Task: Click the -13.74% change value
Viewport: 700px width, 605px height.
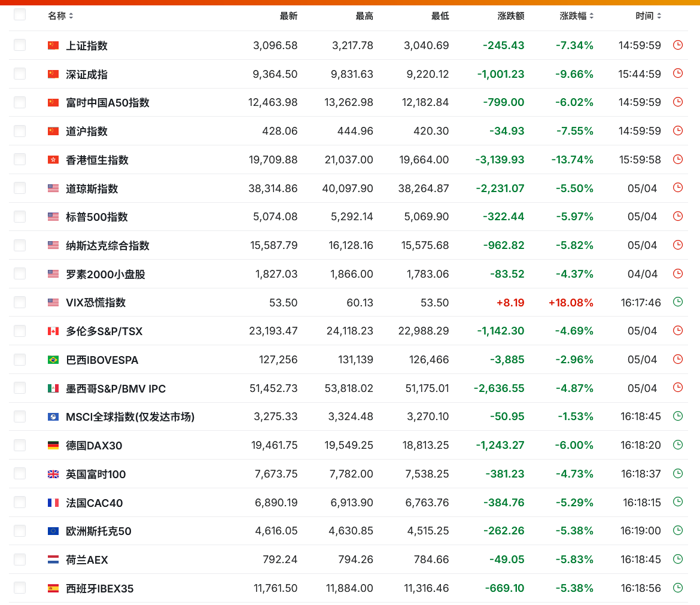Action: [x=573, y=160]
